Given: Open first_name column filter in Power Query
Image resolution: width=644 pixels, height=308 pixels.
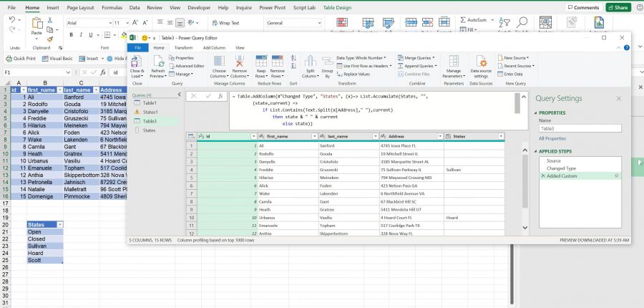Looking at the screenshot, I should [315, 136].
